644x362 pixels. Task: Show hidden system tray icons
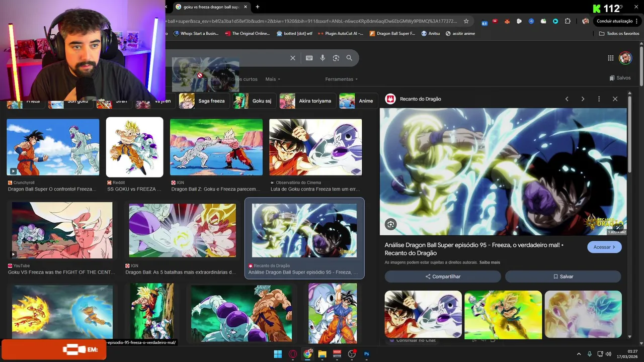click(579, 354)
